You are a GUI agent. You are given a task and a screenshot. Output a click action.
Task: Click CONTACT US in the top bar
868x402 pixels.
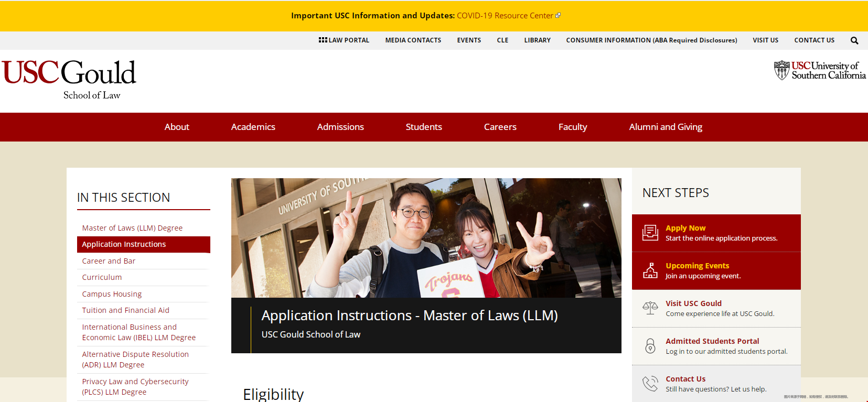coord(815,40)
